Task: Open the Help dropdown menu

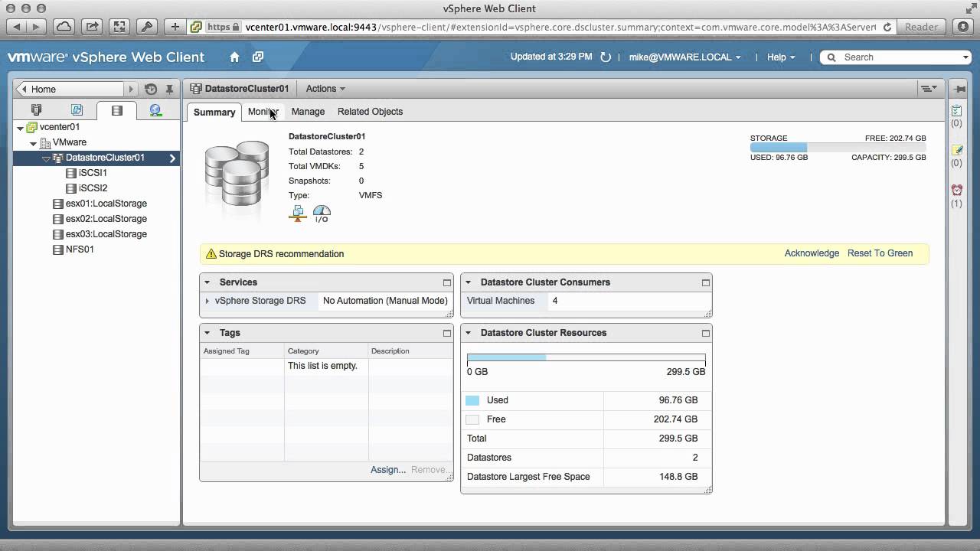Action: tap(781, 57)
